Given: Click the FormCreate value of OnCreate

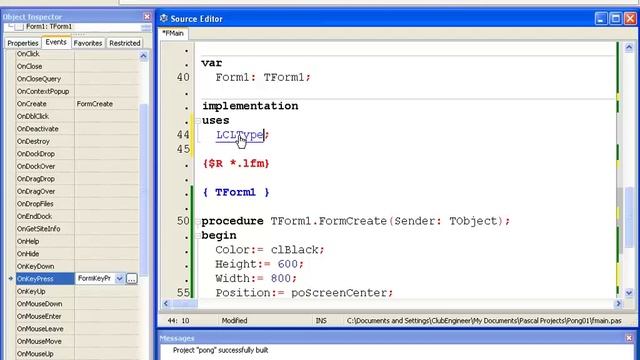Looking at the screenshot, I should coord(95,104).
